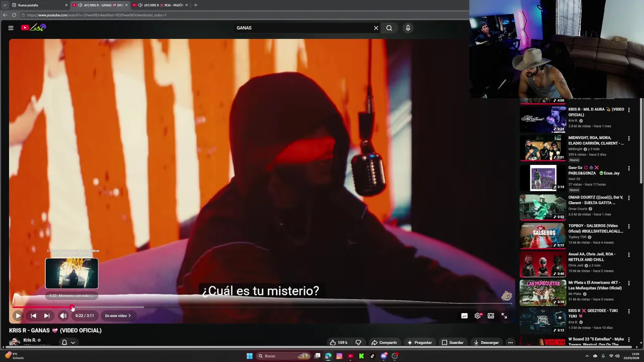644x362 pixels.
Task: Click the Descargar download button
Action: coord(486,342)
